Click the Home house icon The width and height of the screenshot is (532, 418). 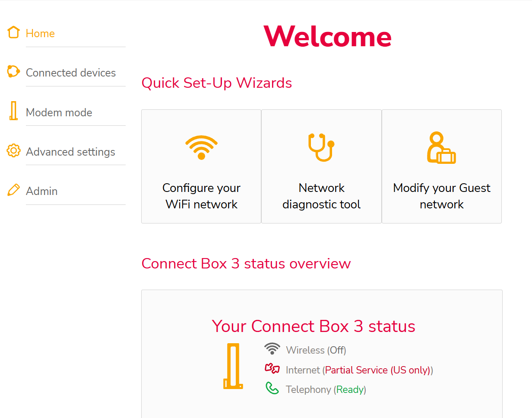14,32
